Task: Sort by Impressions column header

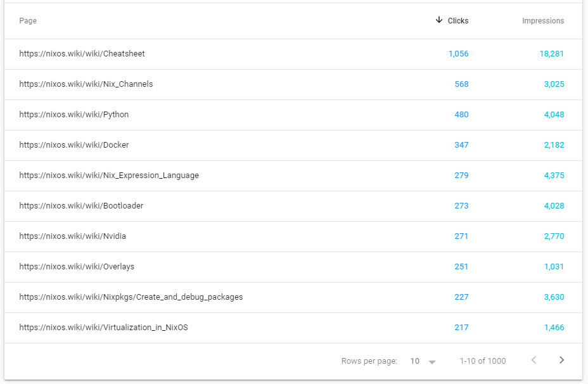Action: click(x=543, y=21)
